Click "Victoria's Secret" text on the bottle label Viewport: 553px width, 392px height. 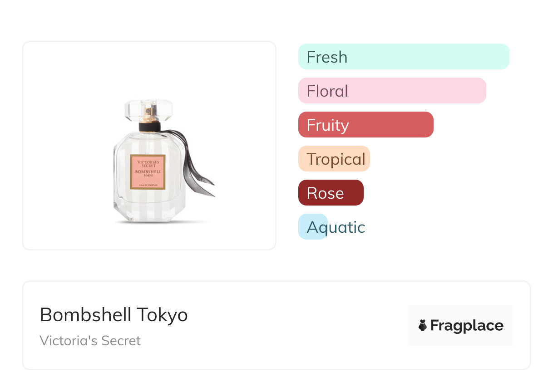(148, 163)
